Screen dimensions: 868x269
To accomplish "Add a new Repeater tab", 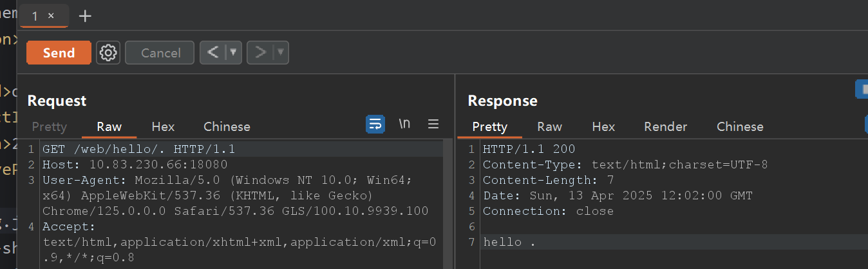I will pyautogui.click(x=85, y=16).
